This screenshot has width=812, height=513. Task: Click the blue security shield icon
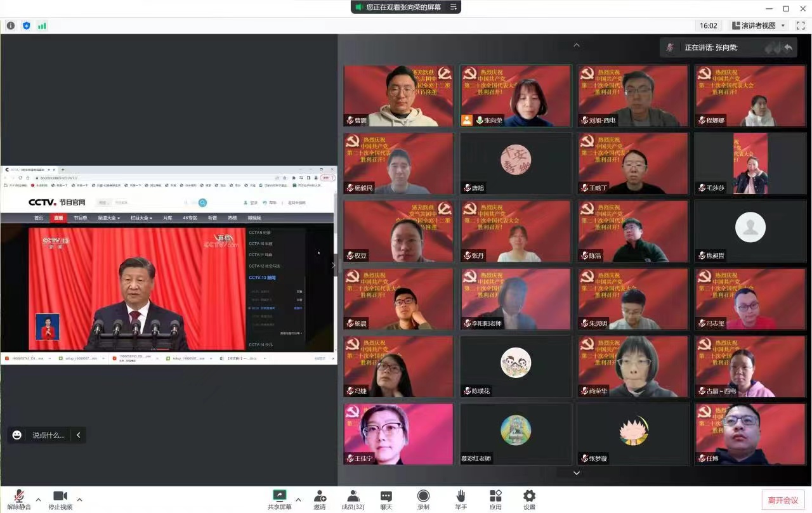tap(26, 26)
